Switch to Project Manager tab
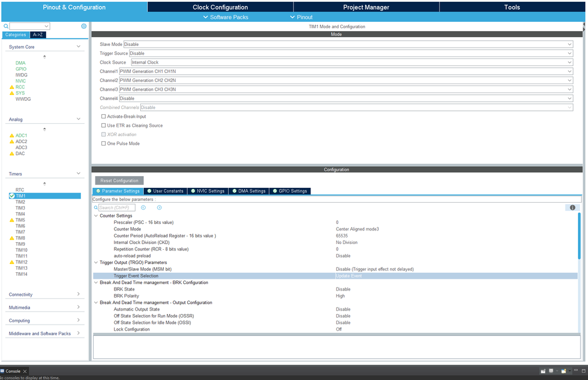The width and height of the screenshot is (588, 380). coord(366,7)
